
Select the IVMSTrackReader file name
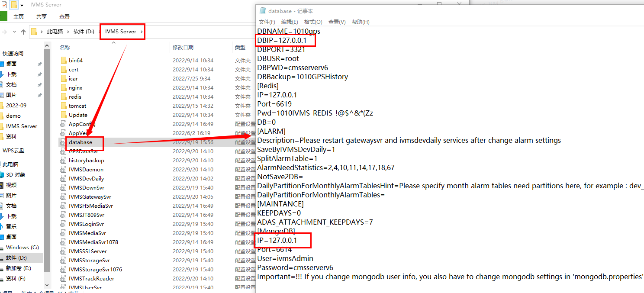(91, 278)
